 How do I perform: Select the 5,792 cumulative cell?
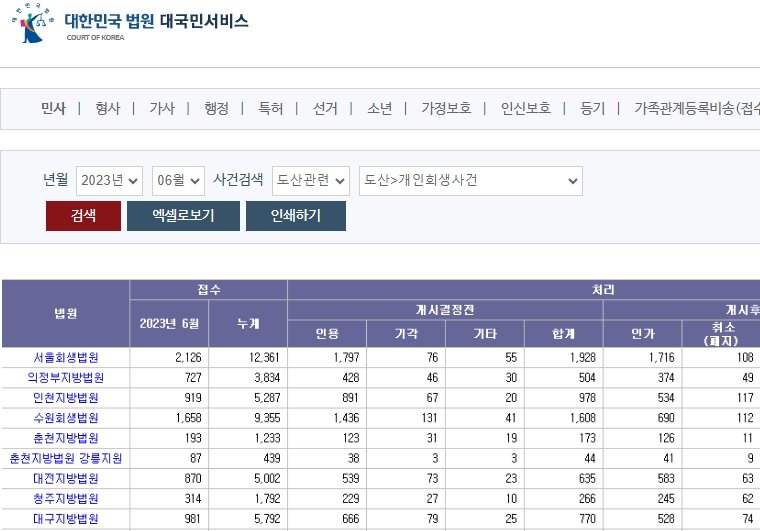(x=248, y=519)
